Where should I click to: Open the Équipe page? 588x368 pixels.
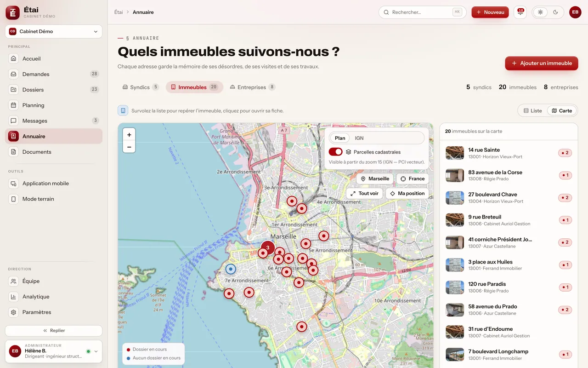(x=54, y=281)
